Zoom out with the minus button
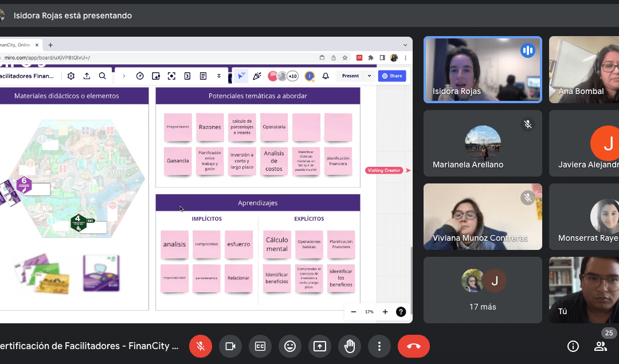This screenshot has width=619, height=364. 354,312
